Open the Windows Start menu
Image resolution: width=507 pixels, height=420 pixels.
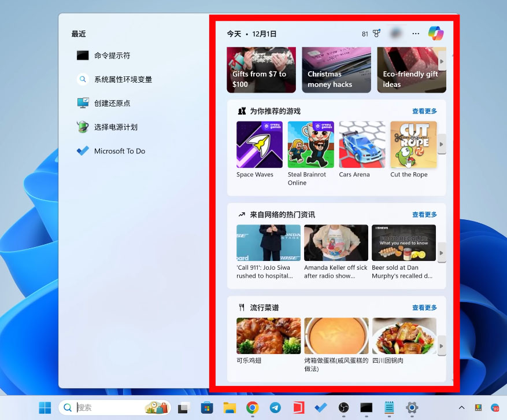click(x=45, y=408)
